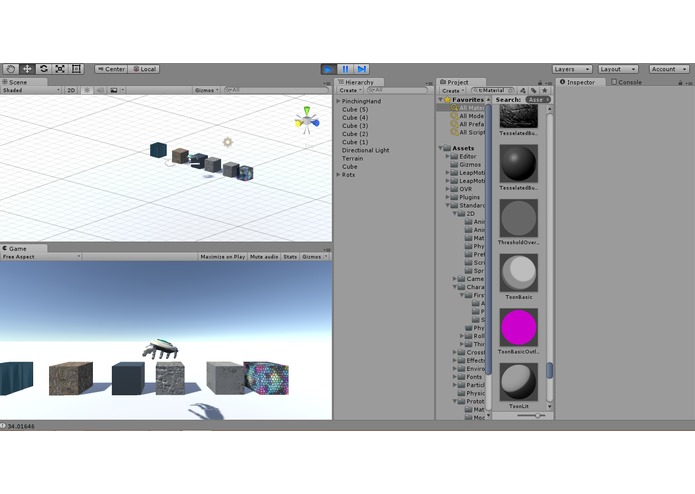Click search-by-type icon in Project panel

(x=523, y=90)
